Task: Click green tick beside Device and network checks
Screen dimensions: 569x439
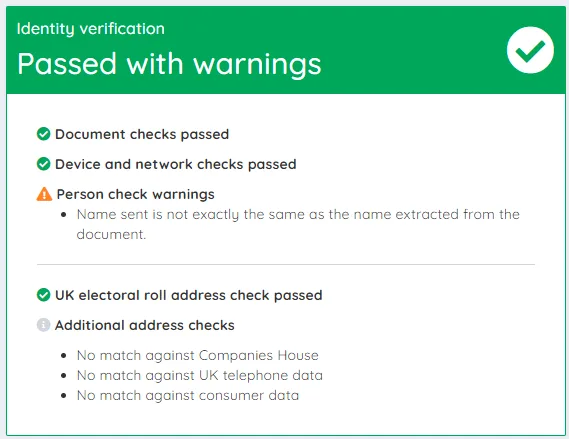Action: 44,164
